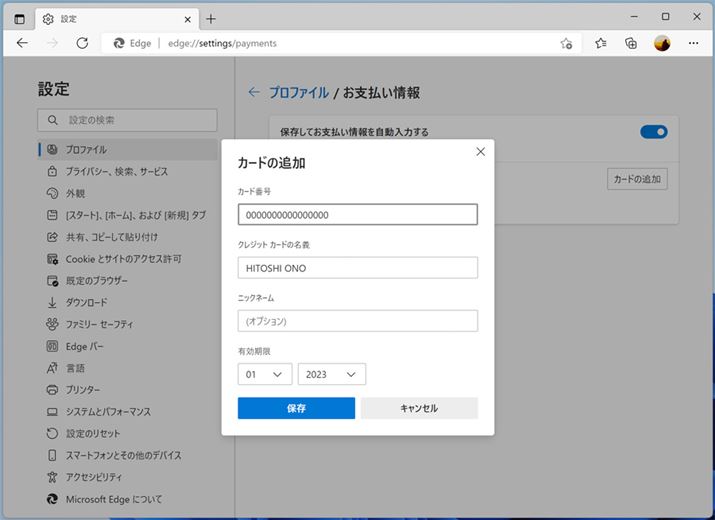
Task: Click the user profile avatar icon
Action: (x=662, y=43)
